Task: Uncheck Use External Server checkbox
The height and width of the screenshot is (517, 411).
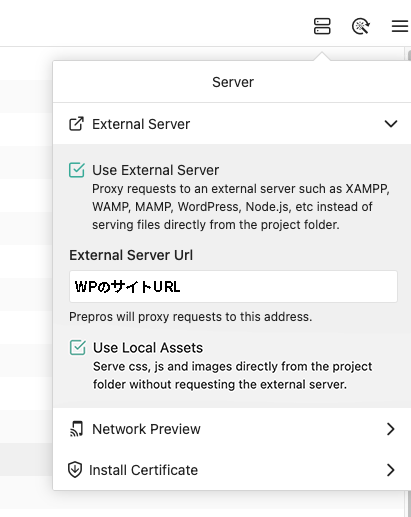Action: (x=77, y=170)
